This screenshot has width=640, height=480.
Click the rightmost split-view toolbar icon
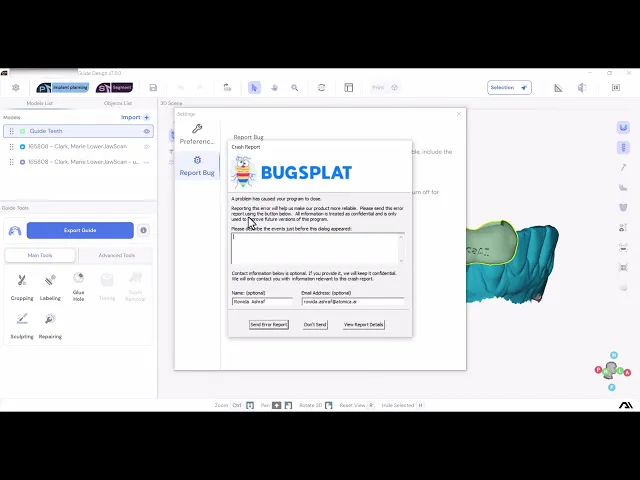point(616,88)
